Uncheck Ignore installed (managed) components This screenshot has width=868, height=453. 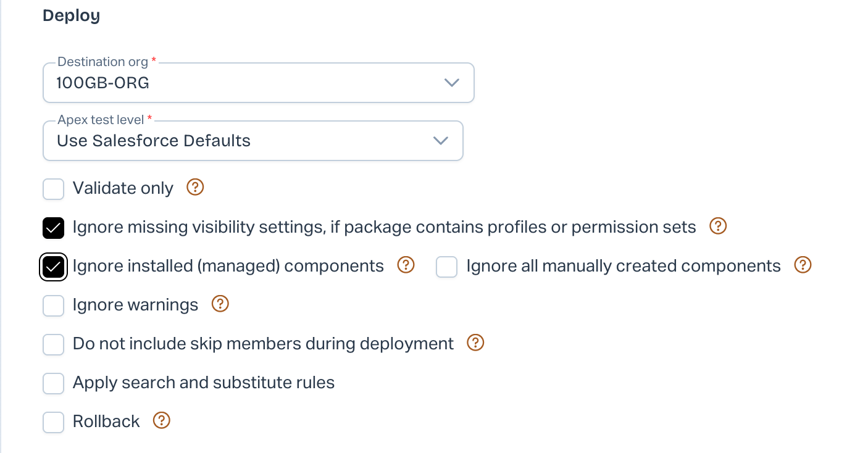tap(54, 267)
